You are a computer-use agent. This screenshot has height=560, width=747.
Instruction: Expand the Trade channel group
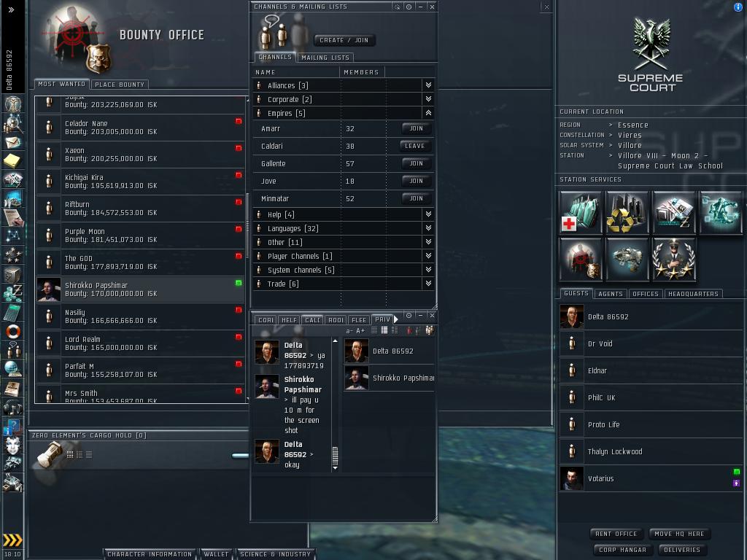point(428,284)
